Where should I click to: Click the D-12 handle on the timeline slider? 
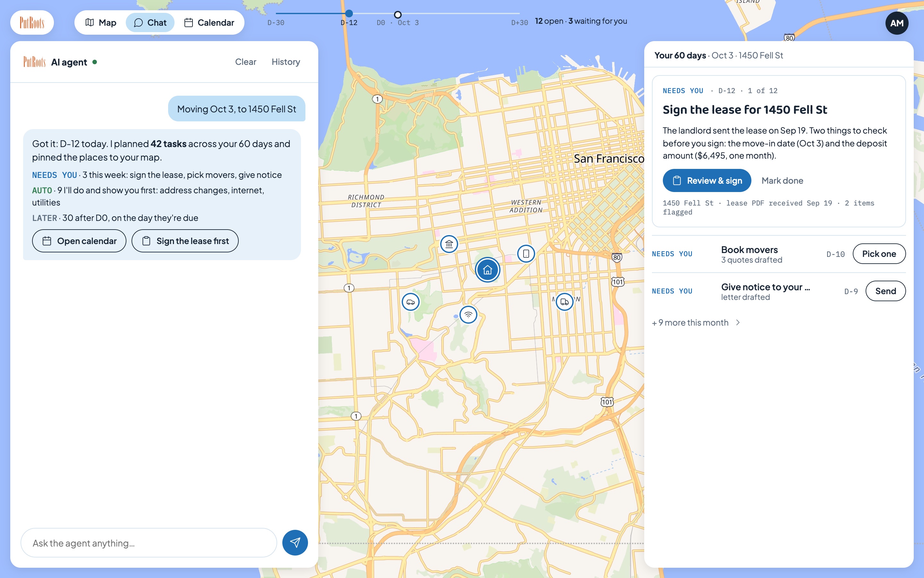pyautogui.click(x=349, y=14)
